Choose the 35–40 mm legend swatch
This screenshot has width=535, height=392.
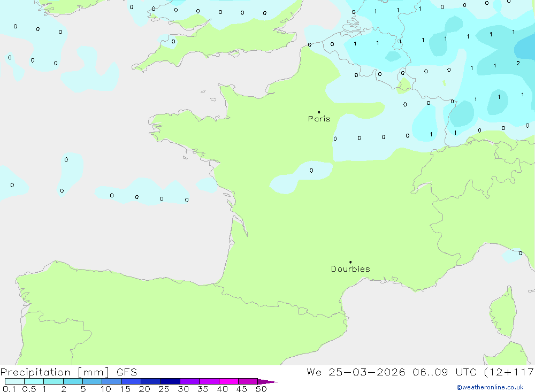(209, 381)
